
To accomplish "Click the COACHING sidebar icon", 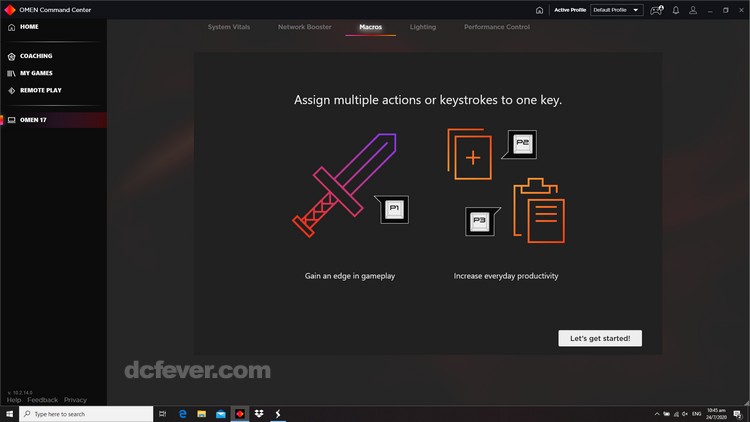I will 11,56.
